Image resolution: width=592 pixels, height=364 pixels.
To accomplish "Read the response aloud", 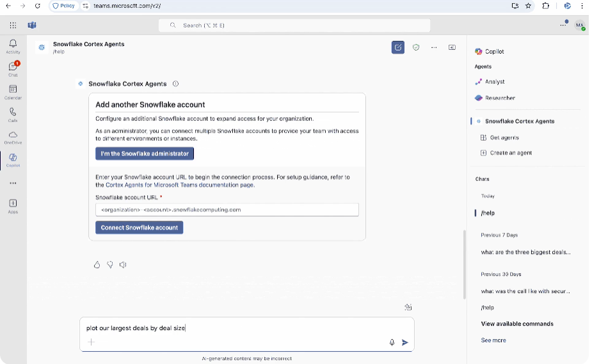I will [123, 265].
